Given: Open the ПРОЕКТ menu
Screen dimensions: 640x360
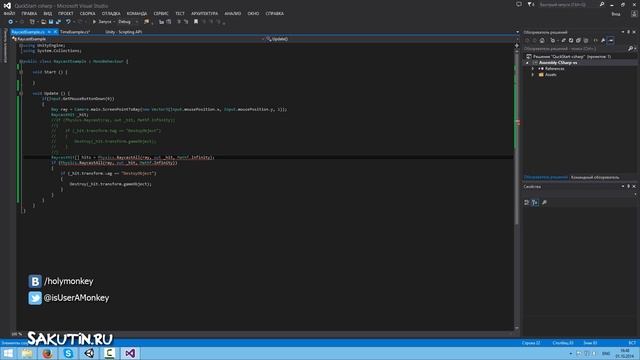Looking at the screenshot, I should coord(65,13).
